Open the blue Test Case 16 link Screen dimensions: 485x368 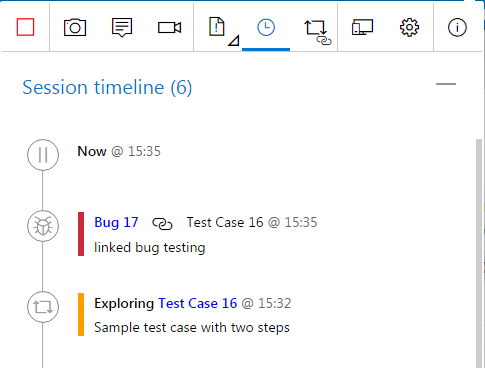click(x=197, y=303)
